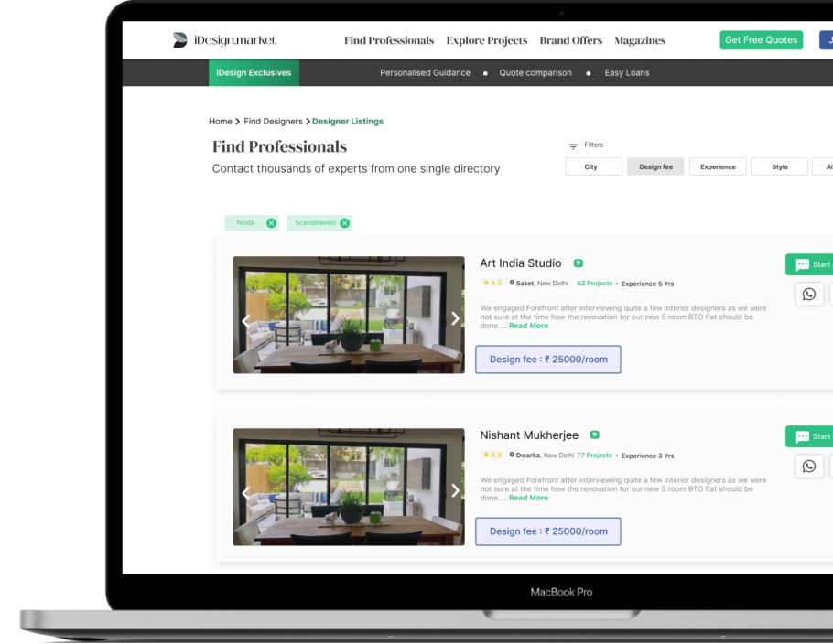Click the gold star rating for Art India Studio
Screen dimensions: 833x644
point(486,284)
